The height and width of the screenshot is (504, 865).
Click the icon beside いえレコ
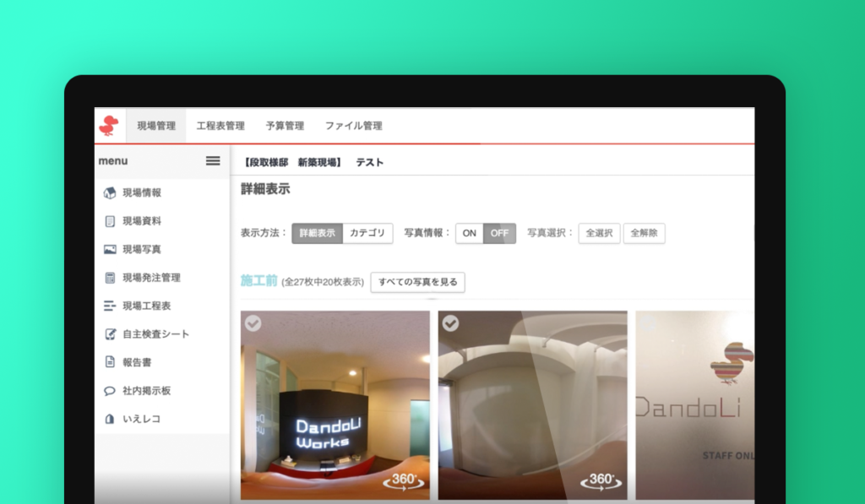click(110, 419)
